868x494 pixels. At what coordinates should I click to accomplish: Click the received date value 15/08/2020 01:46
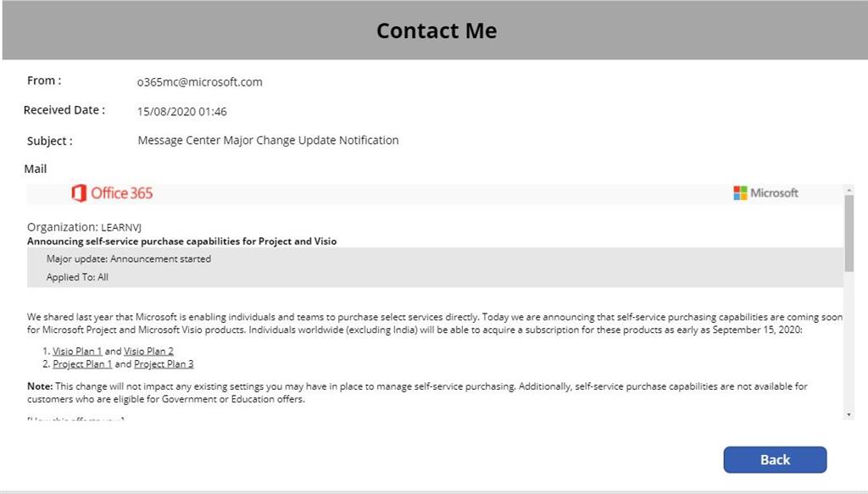(x=182, y=111)
